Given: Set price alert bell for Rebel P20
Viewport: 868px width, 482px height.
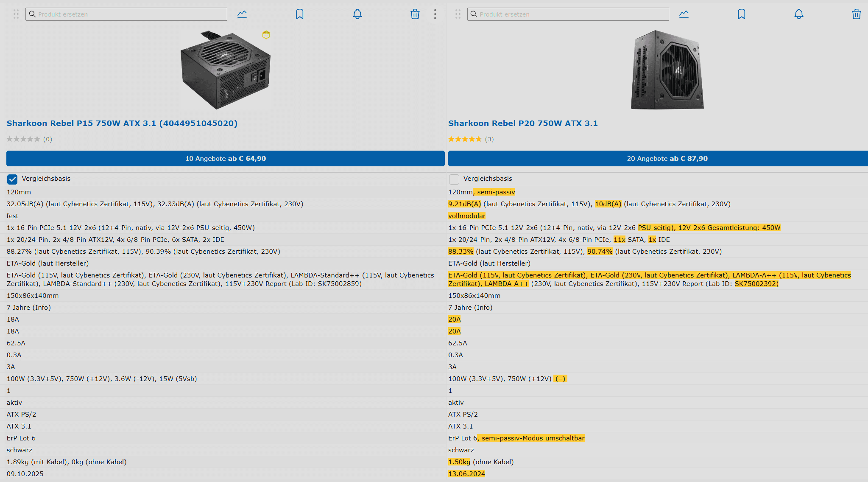Looking at the screenshot, I should click(x=799, y=14).
